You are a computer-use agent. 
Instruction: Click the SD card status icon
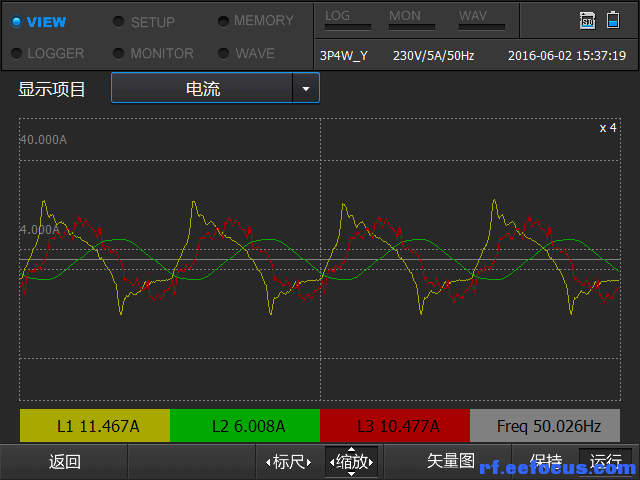[588, 20]
